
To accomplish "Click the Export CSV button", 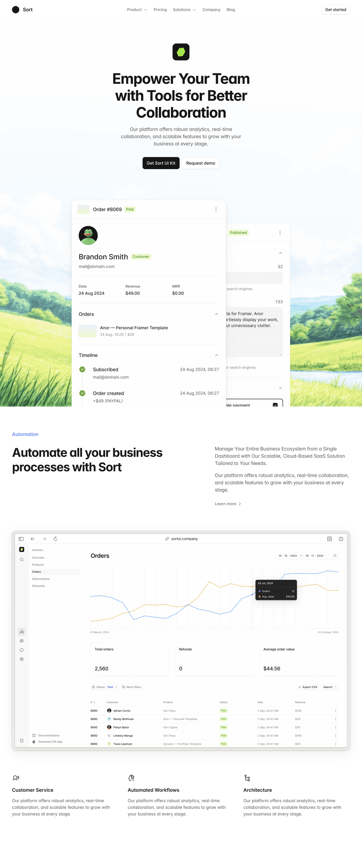I will pos(308,687).
